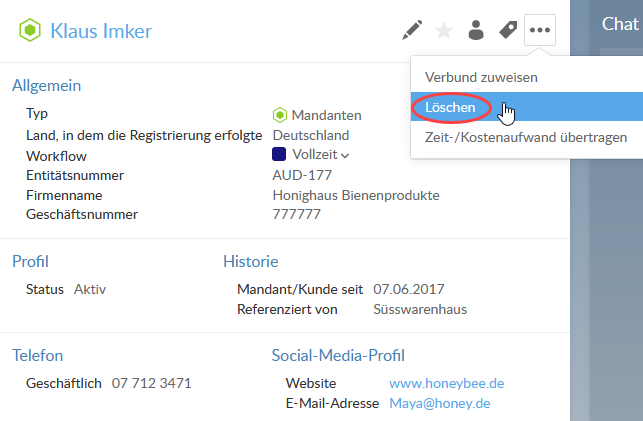
Task: Click the E-Mail-Adresse field label
Action: click(x=332, y=403)
